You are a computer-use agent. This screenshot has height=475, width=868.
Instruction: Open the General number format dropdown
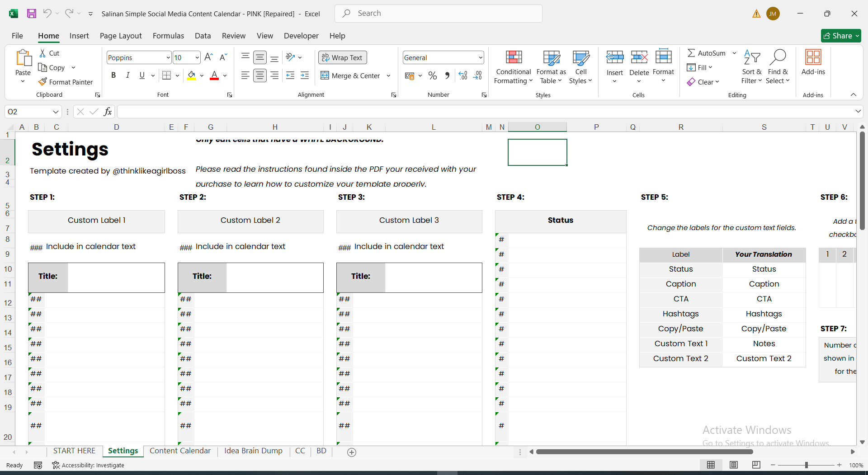480,58
